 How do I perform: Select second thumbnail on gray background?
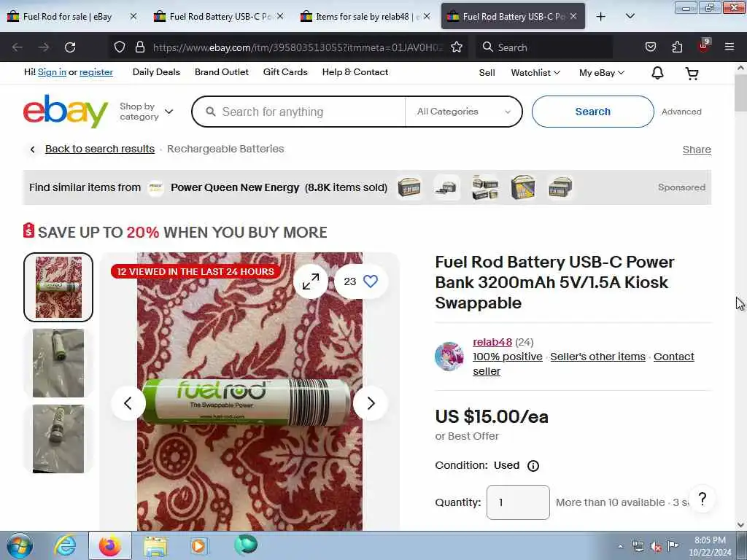tap(58, 363)
